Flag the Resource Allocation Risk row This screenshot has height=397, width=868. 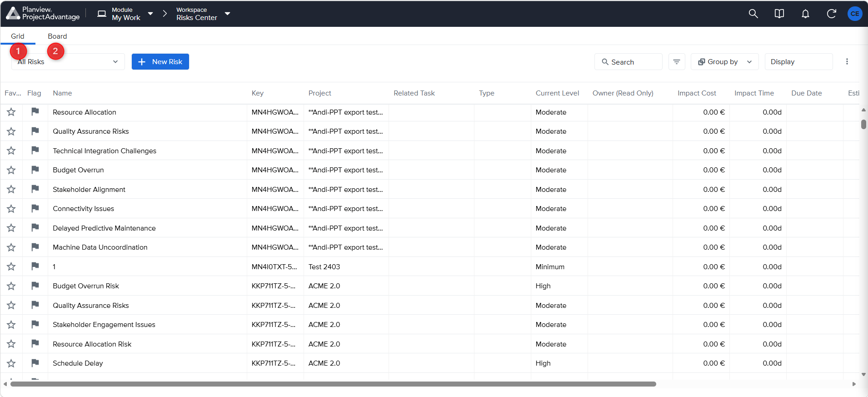coord(35,343)
